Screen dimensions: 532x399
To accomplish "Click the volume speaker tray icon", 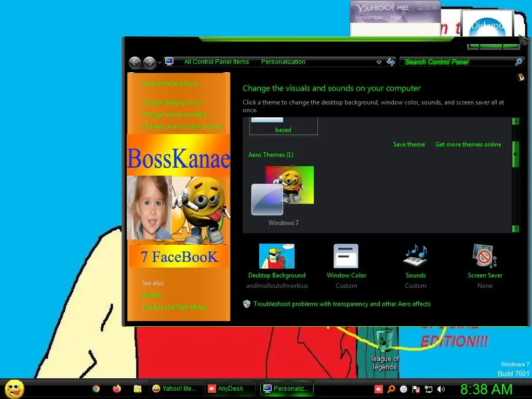I will 441,389.
